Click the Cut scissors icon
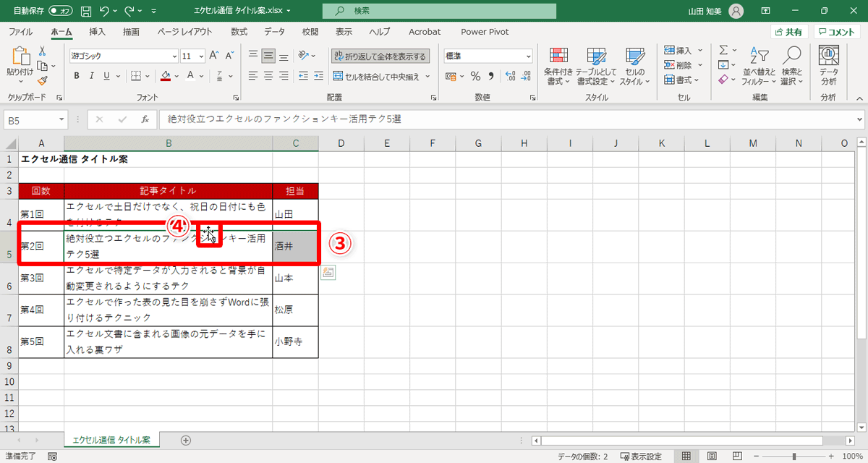 point(42,51)
